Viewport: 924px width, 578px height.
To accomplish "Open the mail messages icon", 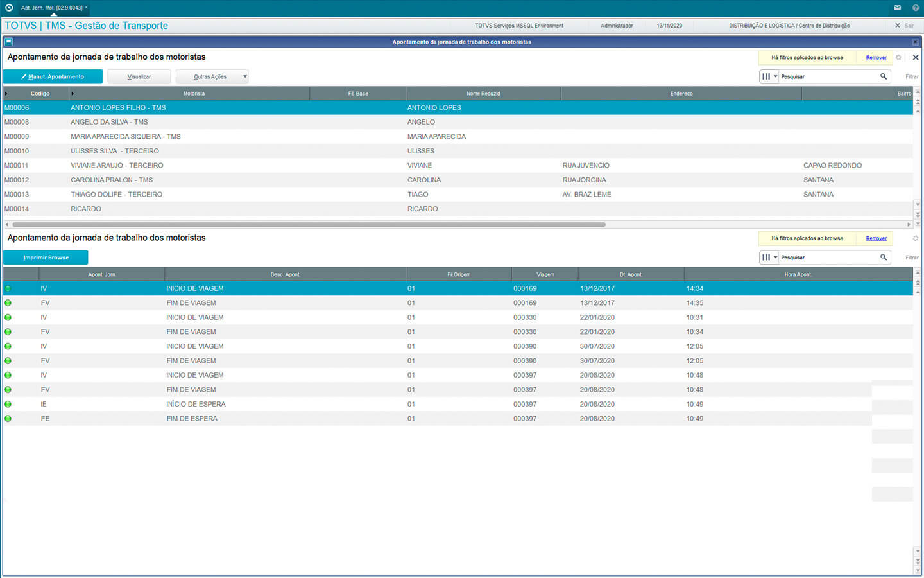I will [897, 8].
